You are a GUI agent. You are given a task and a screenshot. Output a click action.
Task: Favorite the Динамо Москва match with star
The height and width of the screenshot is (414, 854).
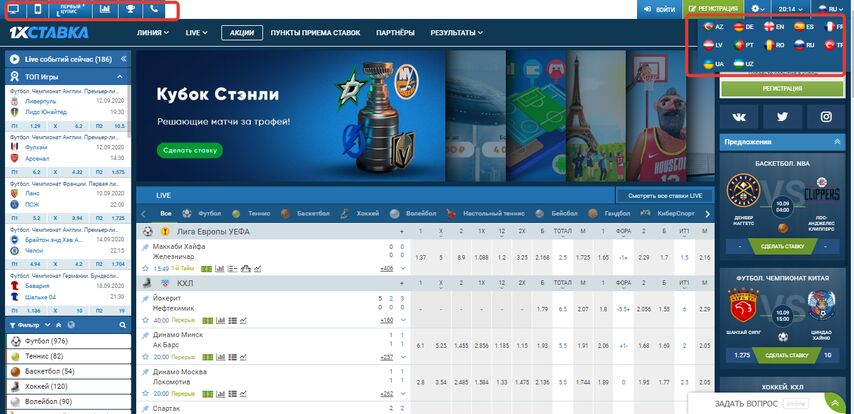point(145,394)
